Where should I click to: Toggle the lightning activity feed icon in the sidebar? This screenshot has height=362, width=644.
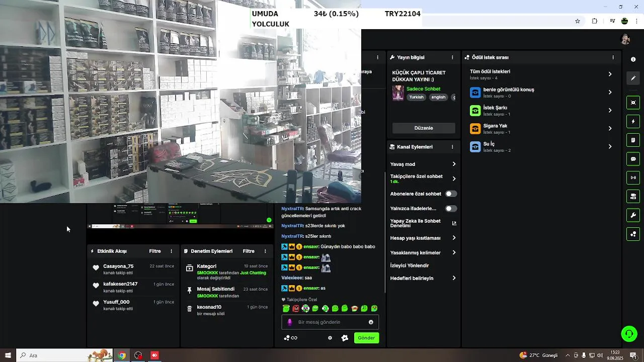(x=633, y=121)
